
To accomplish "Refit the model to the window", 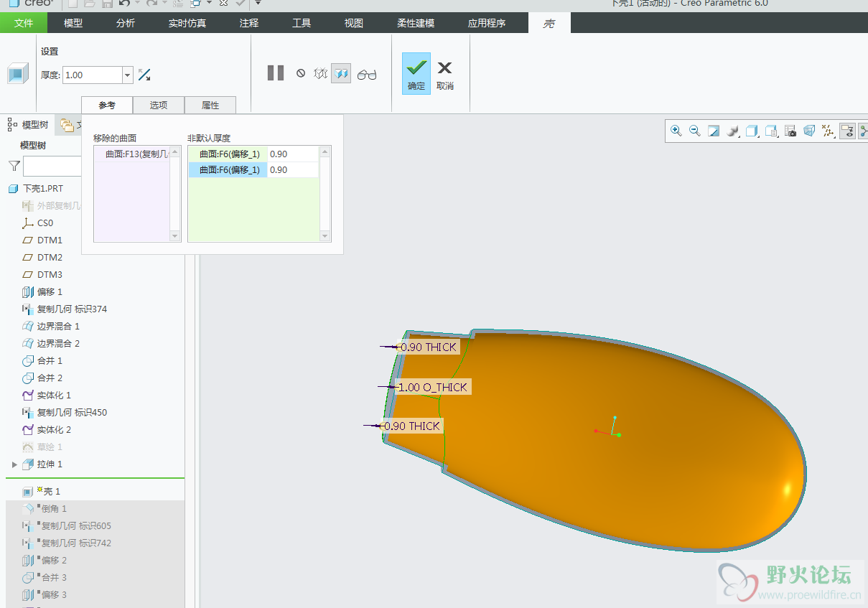I will pos(714,131).
